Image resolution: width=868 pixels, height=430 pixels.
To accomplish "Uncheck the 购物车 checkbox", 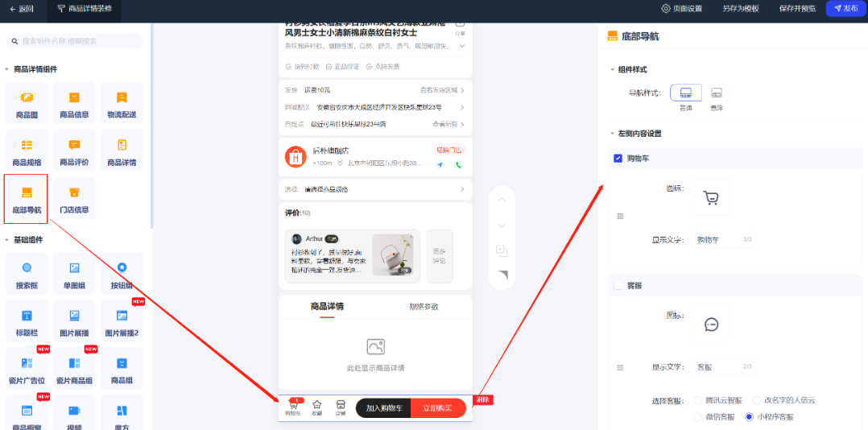I will [618, 159].
